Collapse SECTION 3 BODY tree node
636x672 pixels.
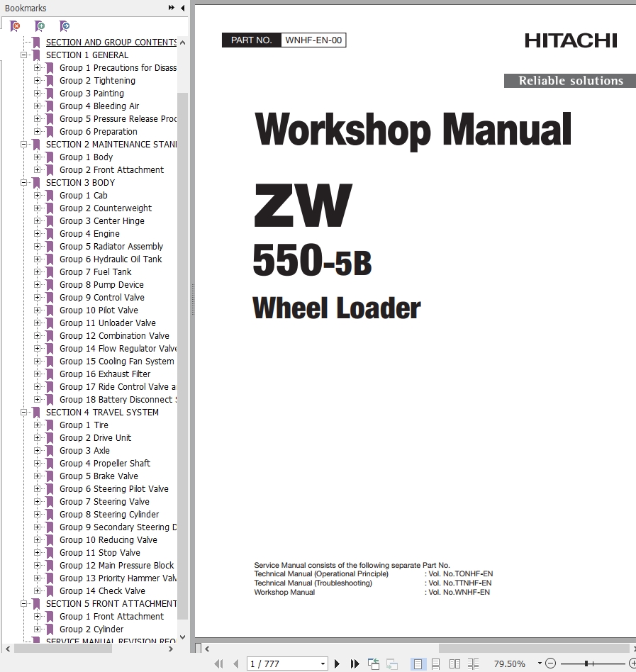(x=24, y=183)
